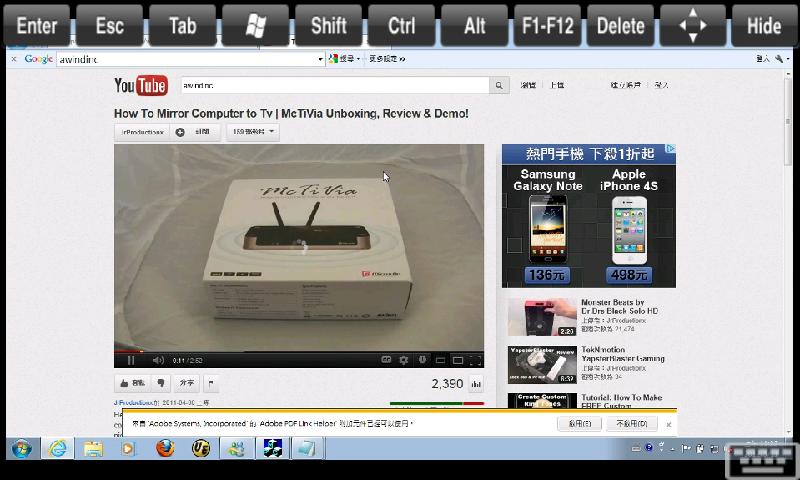Switch player to large size

pyautogui.click(x=458, y=361)
